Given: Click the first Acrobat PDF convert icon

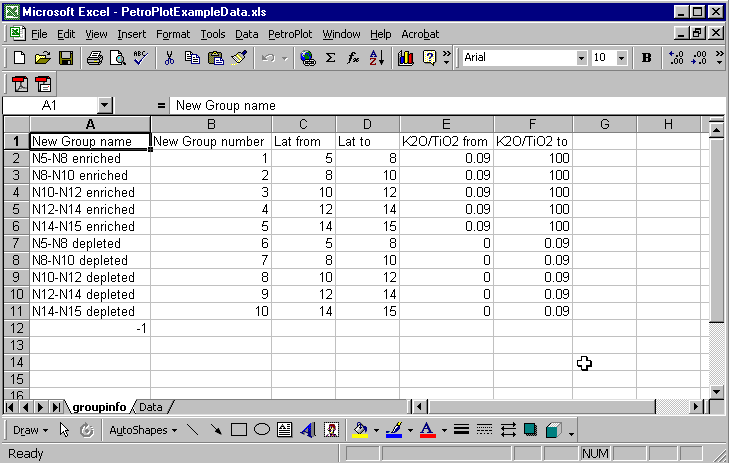Looking at the screenshot, I should pos(20,84).
